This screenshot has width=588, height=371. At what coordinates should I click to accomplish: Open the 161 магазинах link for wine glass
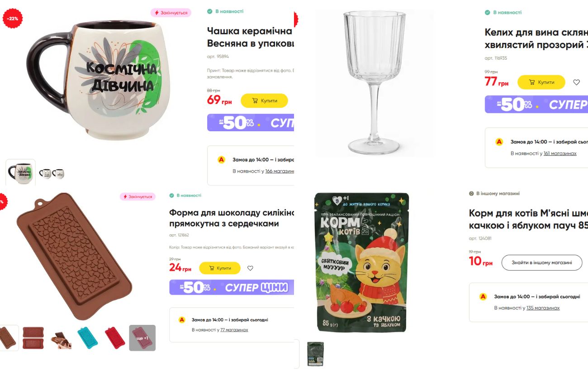tap(560, 153)
